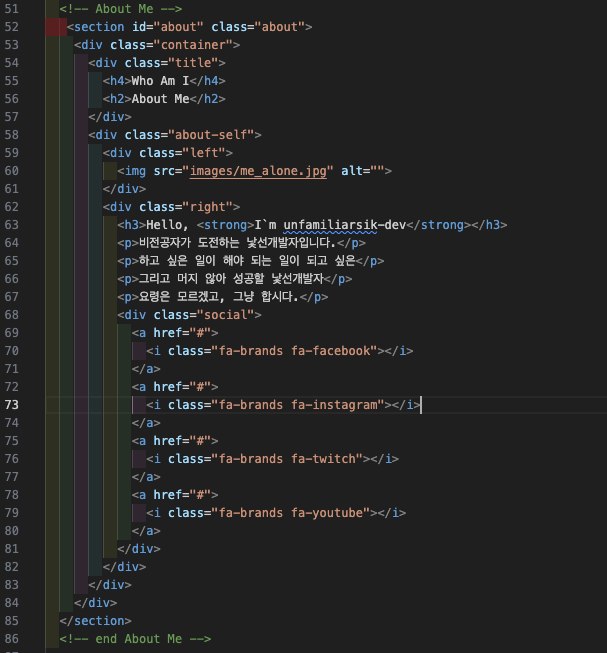Click the '<!-- end About Me -->' comment
This screenshot has height=653, width=607.
(135, 639)
